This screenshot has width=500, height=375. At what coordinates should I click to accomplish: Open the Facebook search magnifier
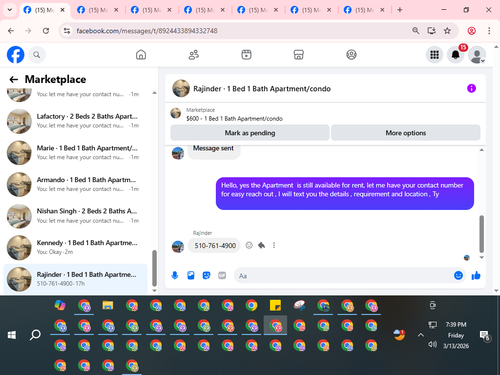click(x=37, y=55)
